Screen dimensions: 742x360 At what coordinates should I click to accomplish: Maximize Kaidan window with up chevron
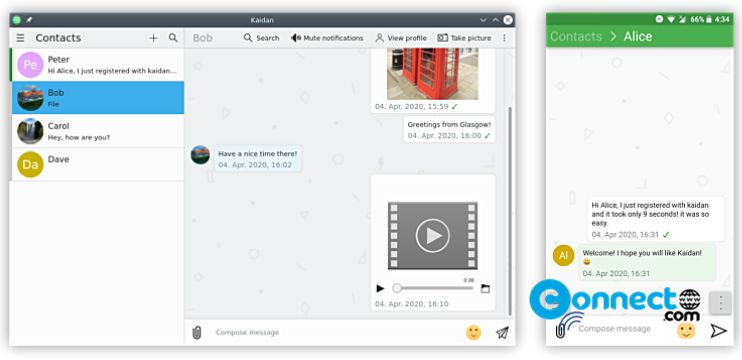pos(495,20)
